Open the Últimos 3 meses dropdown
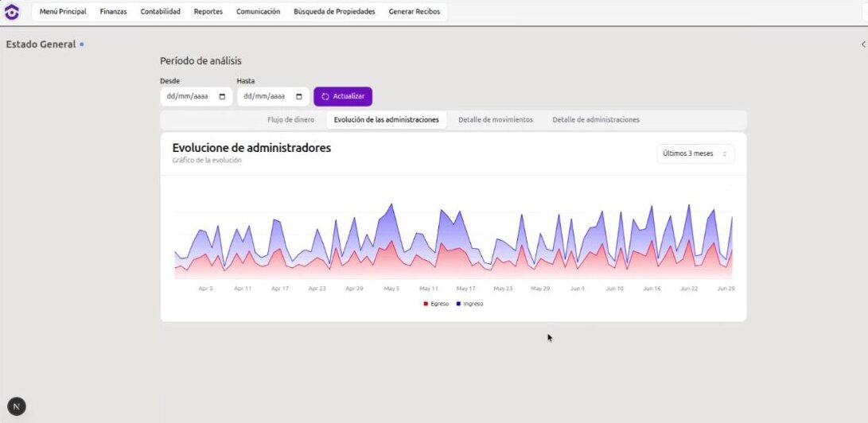 pyautogui.click(x=695, y=153)
